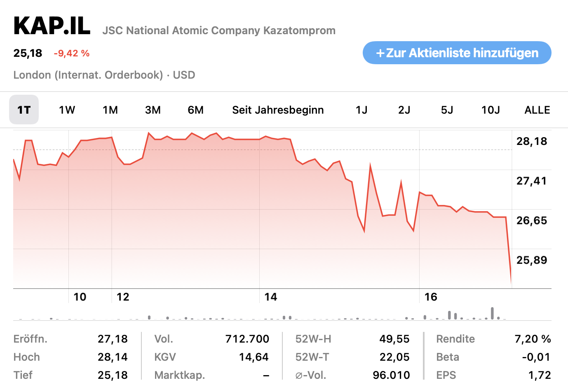Switch chart to 1W range
The image size is (568, 392).
pos(67,110)
